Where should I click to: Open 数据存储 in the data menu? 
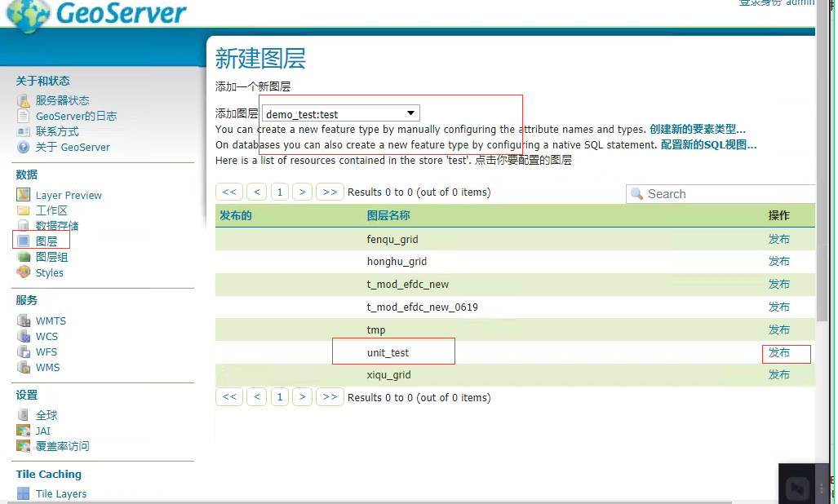coord(57,226)
